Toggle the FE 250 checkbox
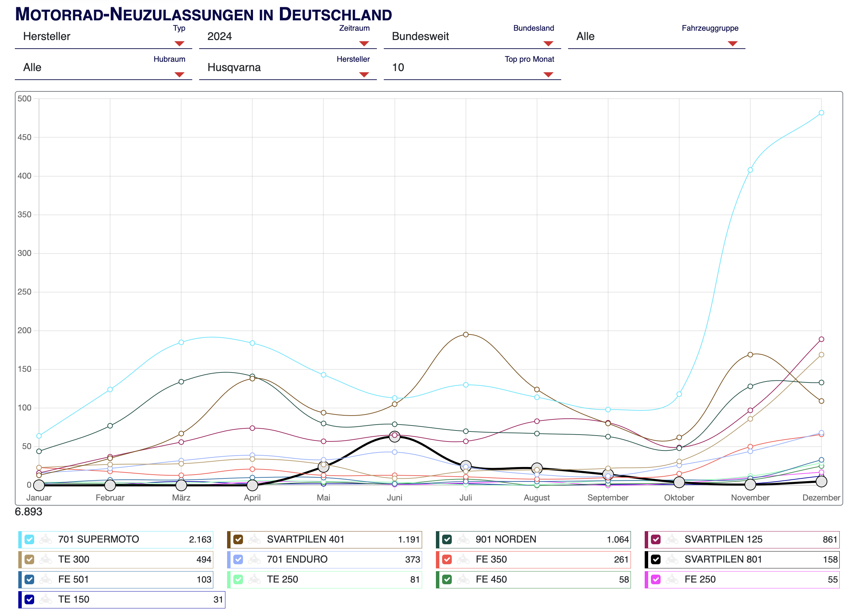 (656, 580)
